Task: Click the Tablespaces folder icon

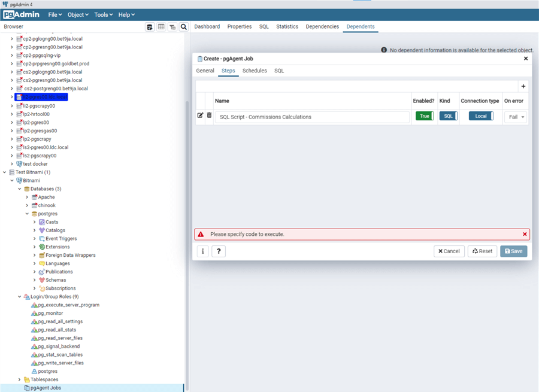Action: (27, 379)
